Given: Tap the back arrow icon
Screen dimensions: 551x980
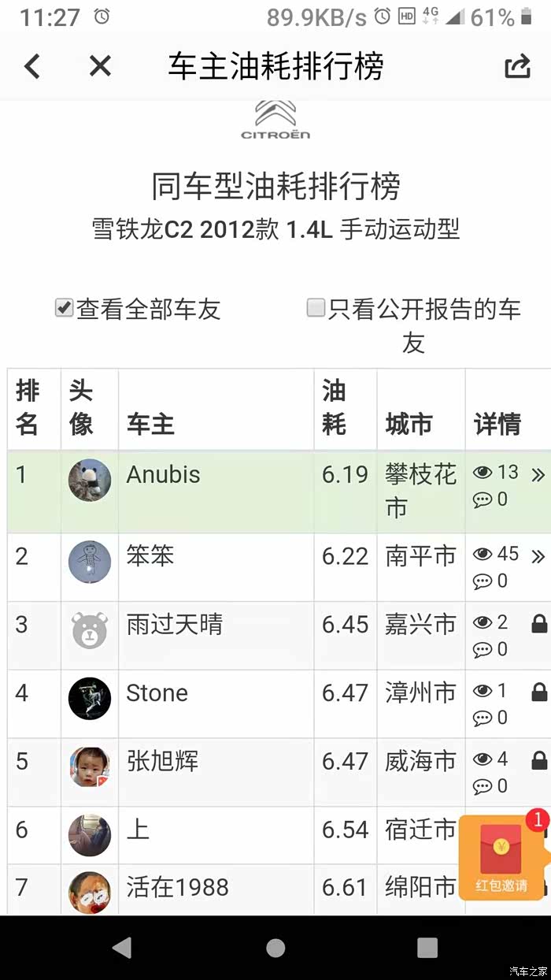Looking at the screenshot, I should click(31, 66).
